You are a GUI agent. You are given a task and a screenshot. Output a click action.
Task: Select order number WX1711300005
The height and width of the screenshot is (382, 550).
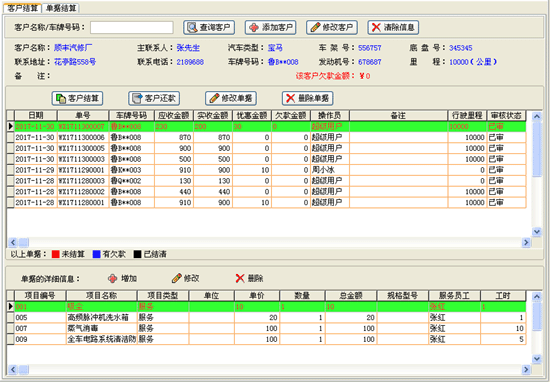81,148
